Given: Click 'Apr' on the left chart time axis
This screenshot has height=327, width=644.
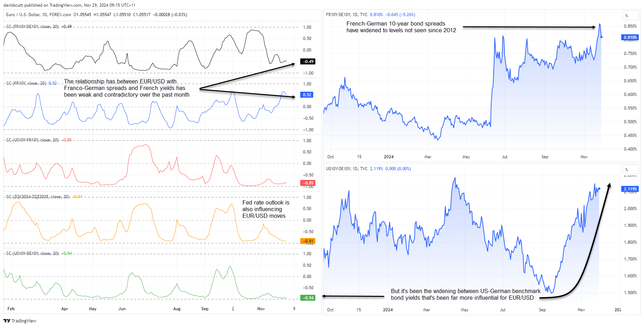Looking at the screenshot, I should pos(64,309).
